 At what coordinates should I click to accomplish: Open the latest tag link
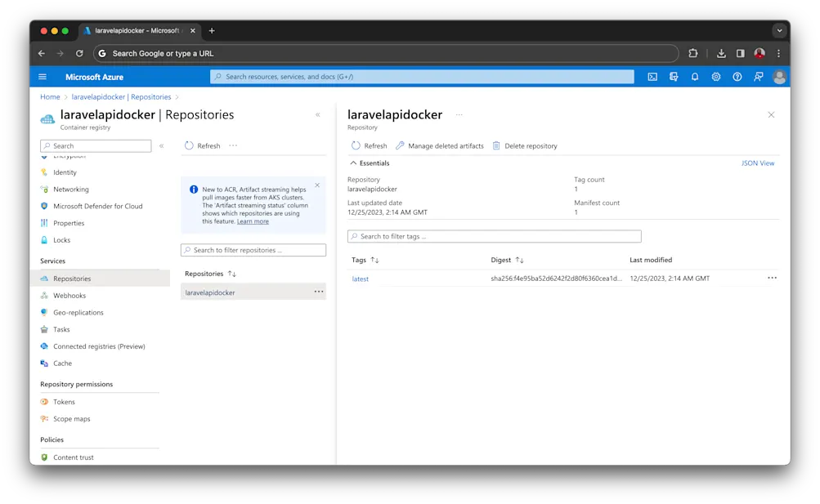(x=361, y=279)
